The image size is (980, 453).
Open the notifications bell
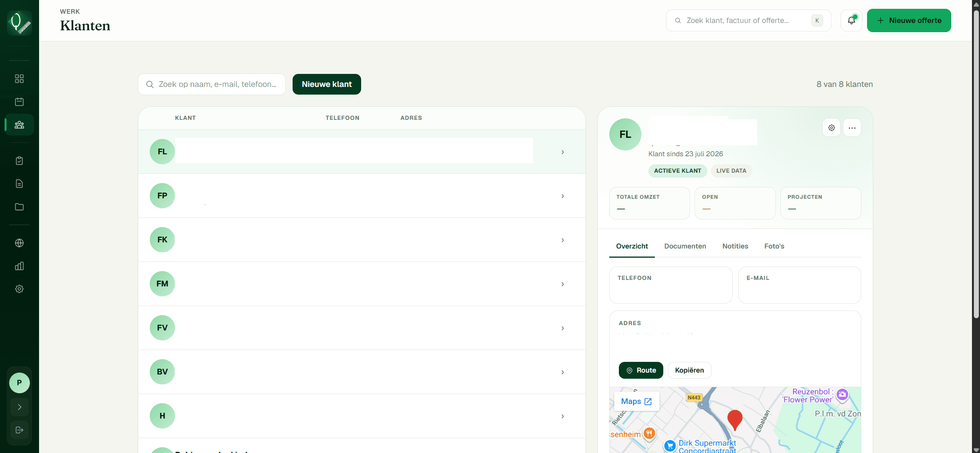click(x=851, y=20)
